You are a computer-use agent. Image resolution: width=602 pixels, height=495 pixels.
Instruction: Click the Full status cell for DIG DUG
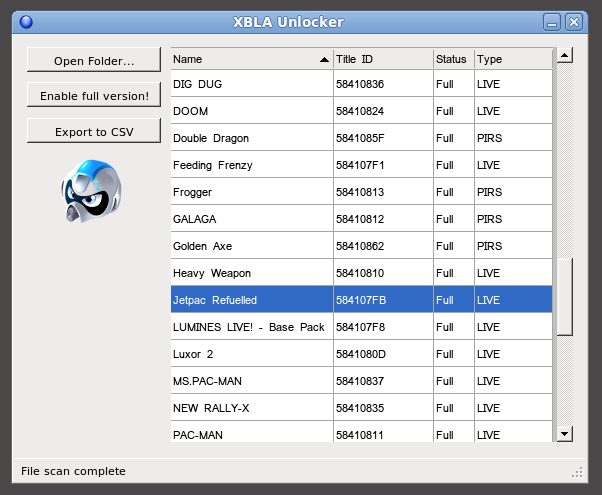point(454,84)
